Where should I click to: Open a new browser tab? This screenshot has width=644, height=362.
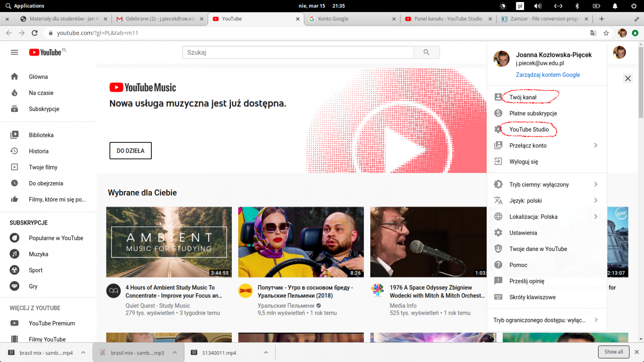tap(602, 19)
